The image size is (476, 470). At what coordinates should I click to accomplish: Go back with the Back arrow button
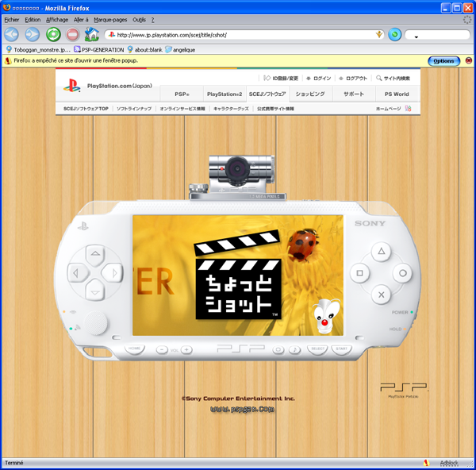(x=12, y=34)
